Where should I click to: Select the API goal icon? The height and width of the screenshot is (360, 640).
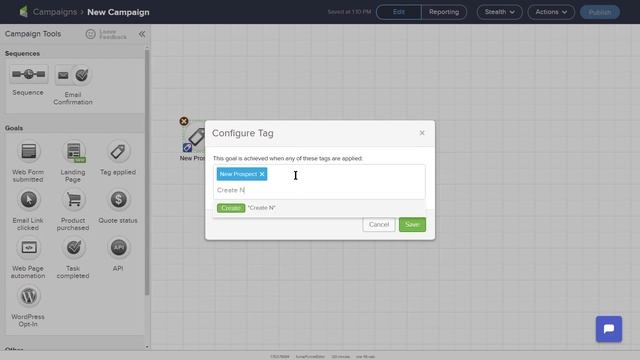point(118,248)
